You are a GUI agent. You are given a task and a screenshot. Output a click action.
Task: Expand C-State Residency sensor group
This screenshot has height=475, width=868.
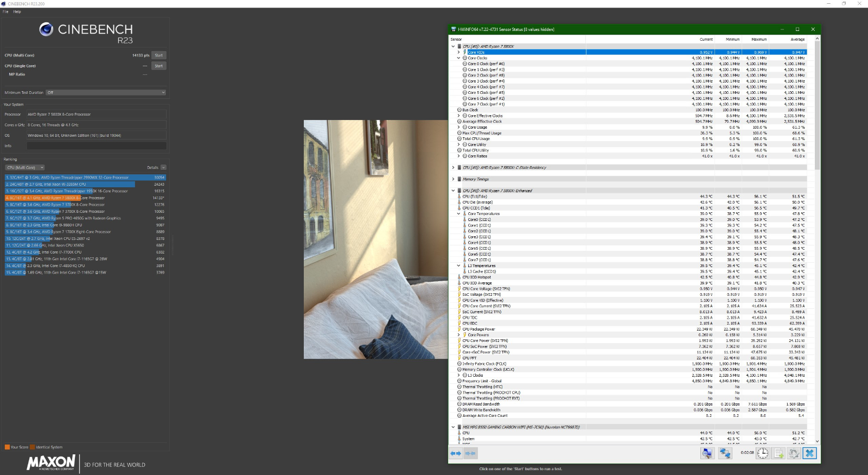(x=453, y=168)
